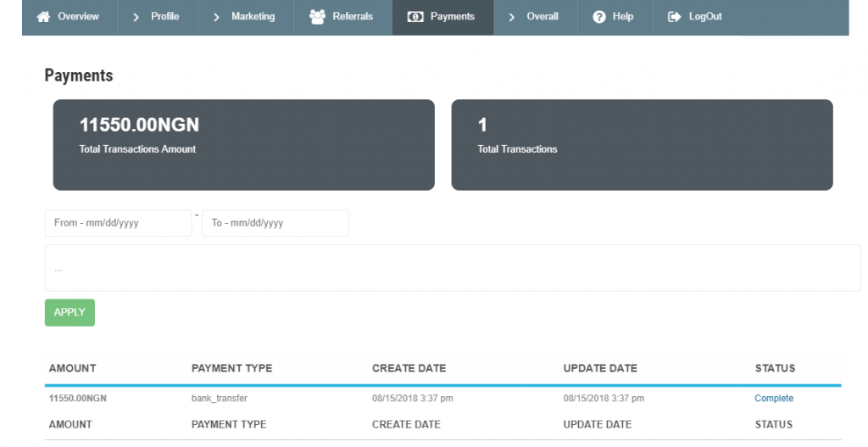This screenshot has height=447, width=868.
Task: Focus the To date input field
Action: (275, 223)
